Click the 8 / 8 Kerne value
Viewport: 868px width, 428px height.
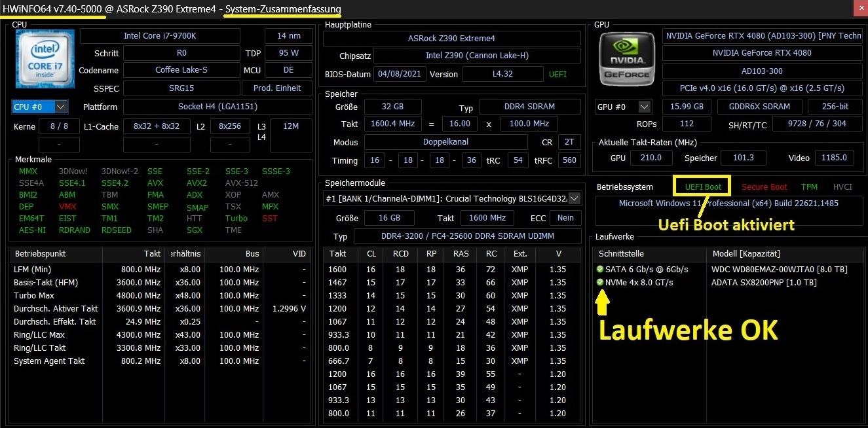(59, 126)
